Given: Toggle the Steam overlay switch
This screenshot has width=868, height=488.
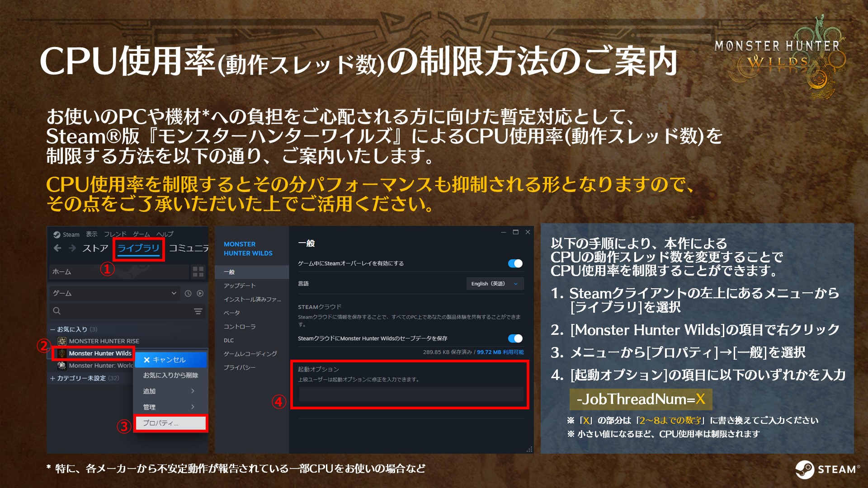Looking at the screenshot, I should 515,263.
